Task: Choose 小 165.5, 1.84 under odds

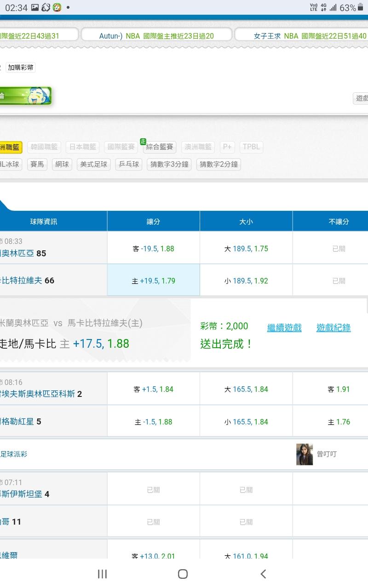Action: 246,422
